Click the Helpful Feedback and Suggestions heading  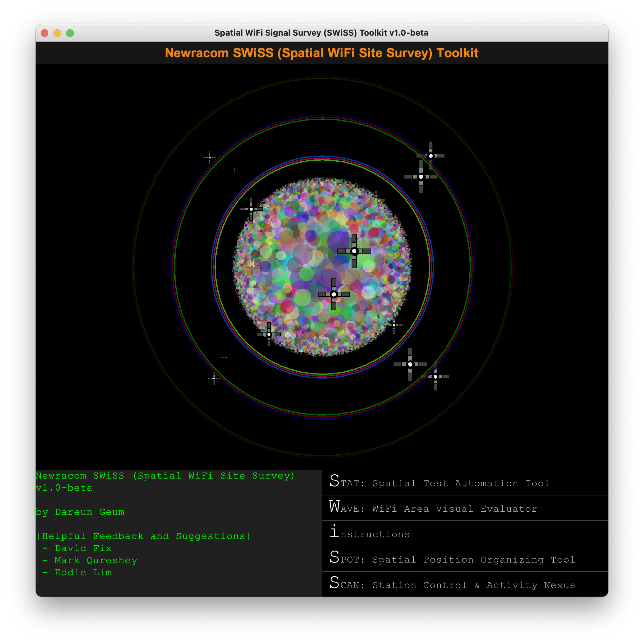[x=143, y=536]
